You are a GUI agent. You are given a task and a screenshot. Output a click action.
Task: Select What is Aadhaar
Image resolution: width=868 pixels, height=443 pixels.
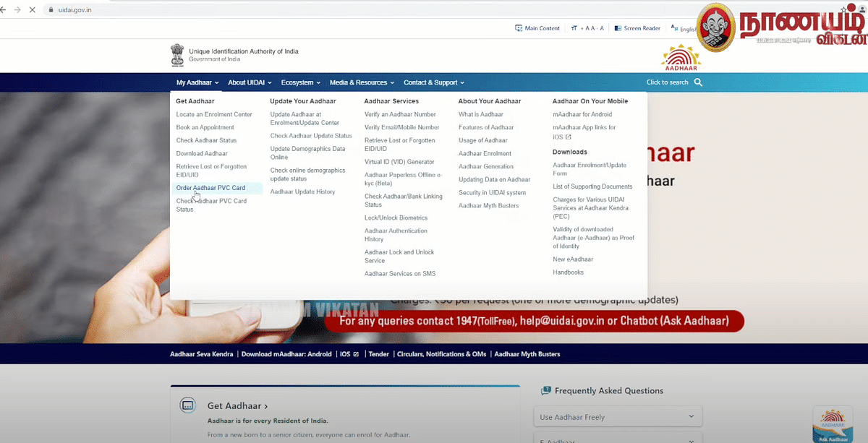pyautogui.click(x=481, y=114)
